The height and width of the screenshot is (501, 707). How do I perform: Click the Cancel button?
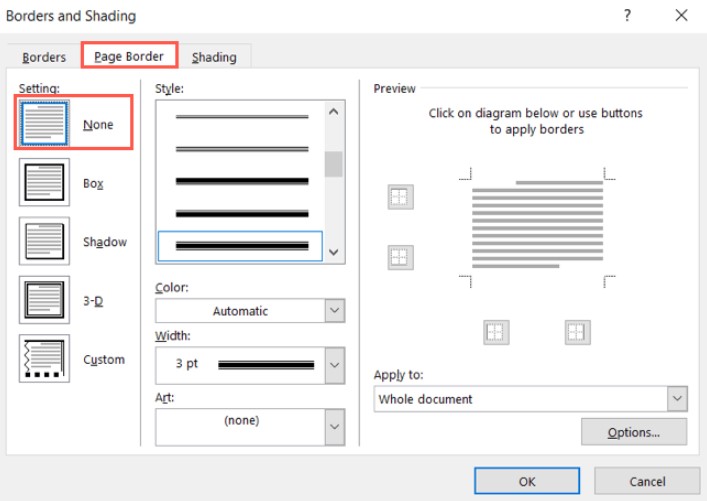click(x=647, y=481)
